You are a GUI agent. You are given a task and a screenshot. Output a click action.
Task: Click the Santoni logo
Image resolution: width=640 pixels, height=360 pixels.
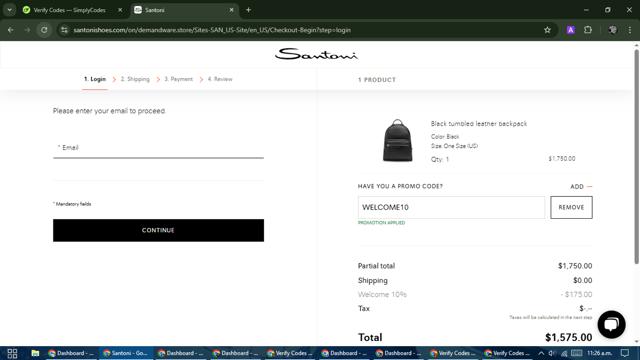click(x=316, y=54)
